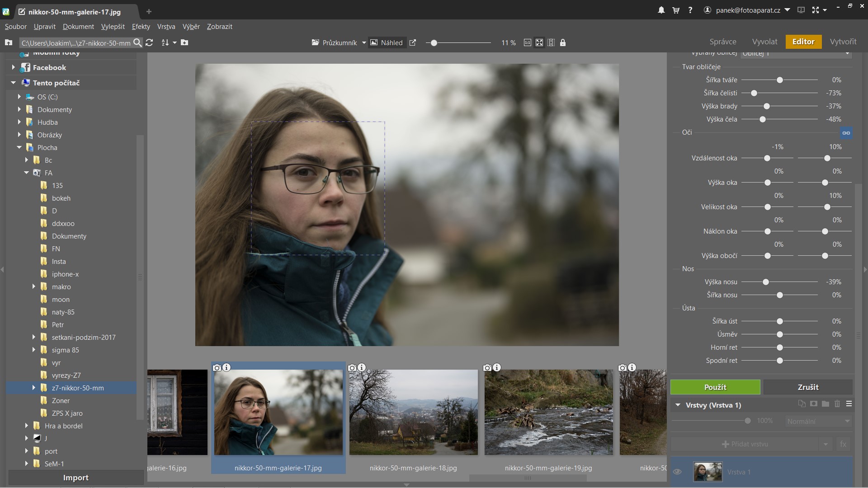
Task: Hide Vrstva 1 layer using eye icon
Action: click(677, 472)
